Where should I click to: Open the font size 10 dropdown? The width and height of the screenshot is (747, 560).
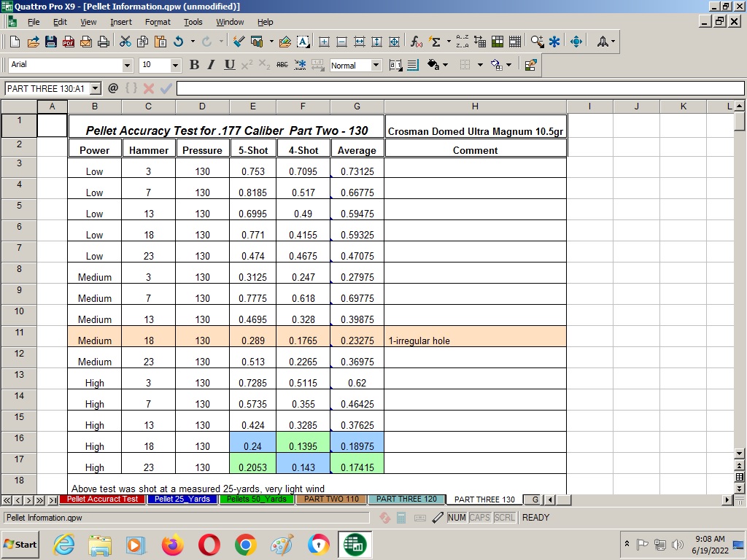[175, 65]
